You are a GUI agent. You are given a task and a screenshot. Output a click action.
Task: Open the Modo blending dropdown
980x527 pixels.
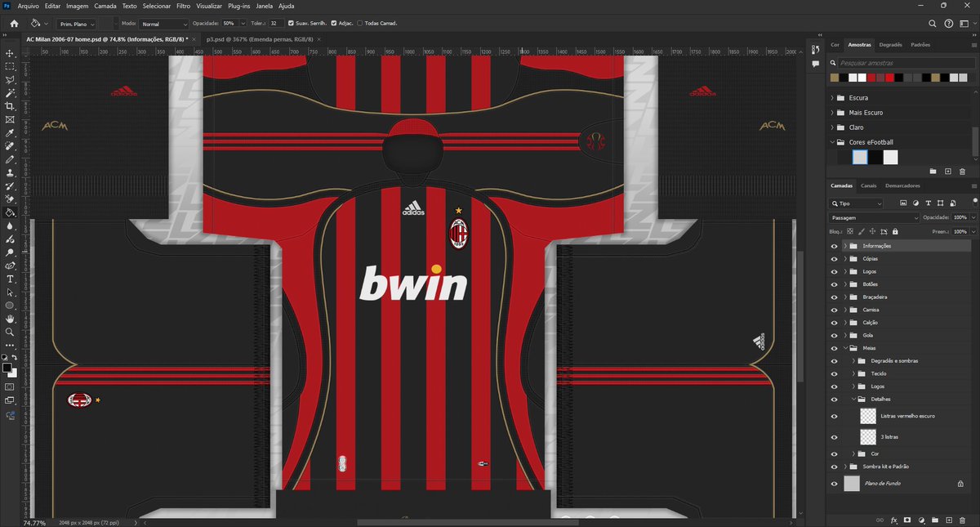[163, 24]
